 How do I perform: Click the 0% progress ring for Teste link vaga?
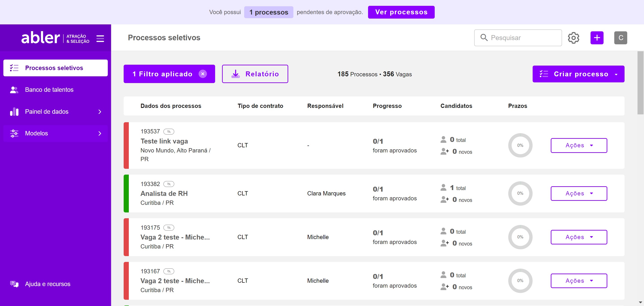521,145
